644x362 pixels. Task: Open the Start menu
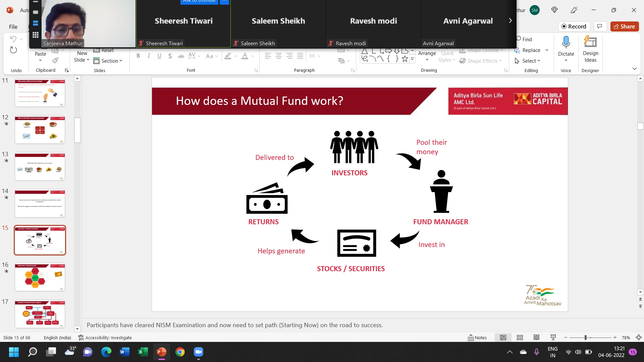(14, 352)
